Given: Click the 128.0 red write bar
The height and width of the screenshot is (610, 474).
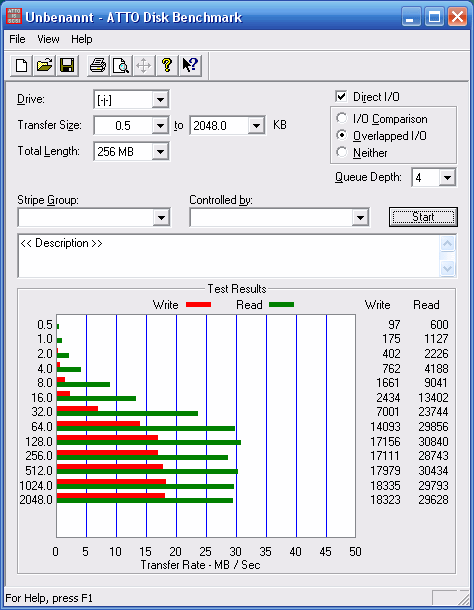Looking at the screenshot, I should (107, 438).
